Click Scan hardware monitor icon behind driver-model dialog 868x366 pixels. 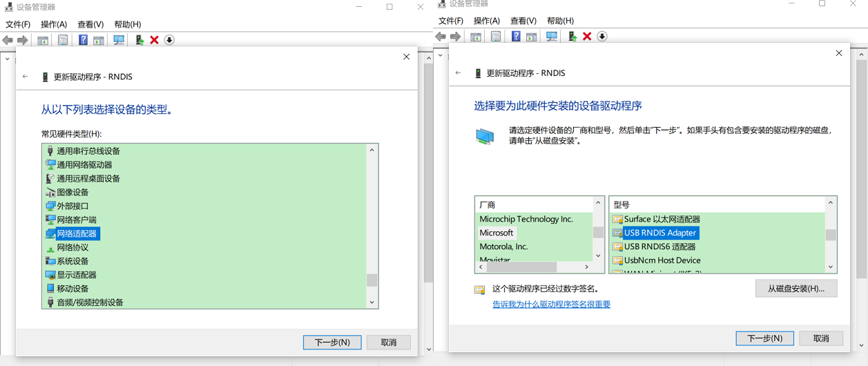[x=552, y=36]
